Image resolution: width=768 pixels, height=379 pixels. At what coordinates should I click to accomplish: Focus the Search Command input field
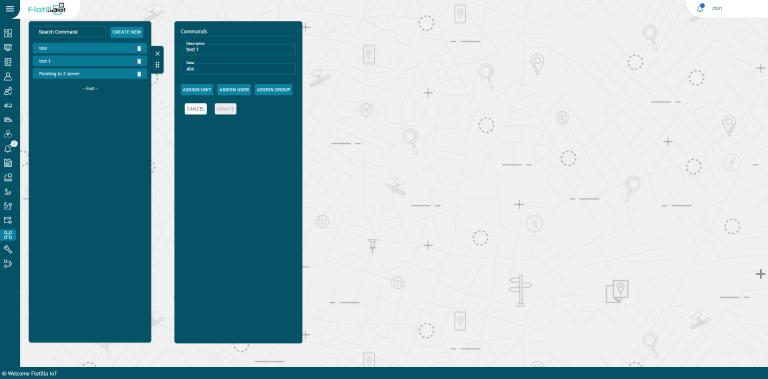click(x=70, y=32)
